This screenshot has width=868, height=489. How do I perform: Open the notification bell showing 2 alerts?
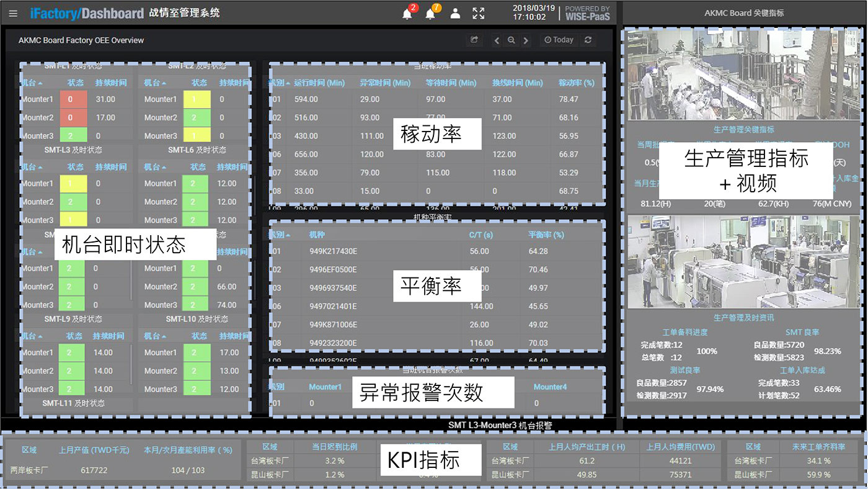click(x=408, y=13)
